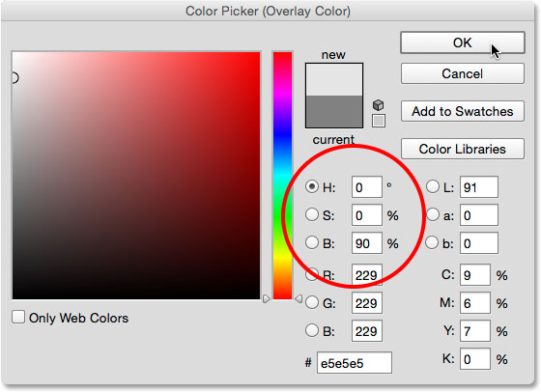Click the hue slider right arrow marker

point(299,298)
